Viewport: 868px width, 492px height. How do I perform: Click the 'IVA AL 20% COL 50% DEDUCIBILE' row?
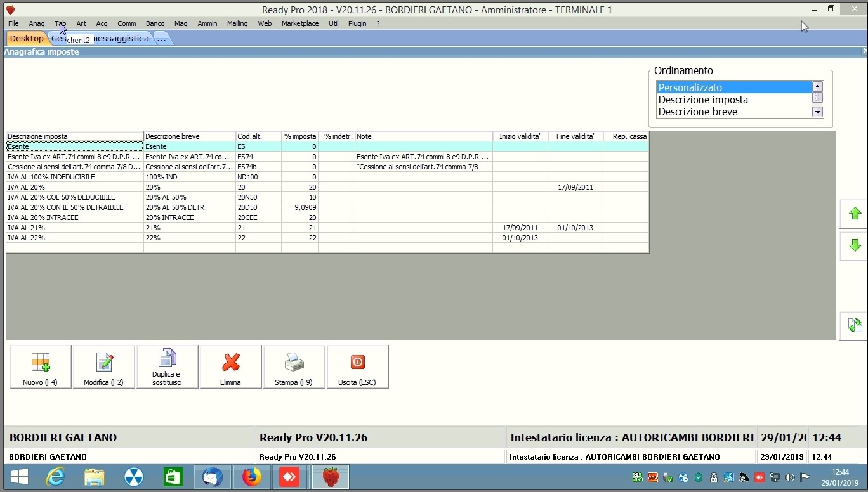[327, 197]
